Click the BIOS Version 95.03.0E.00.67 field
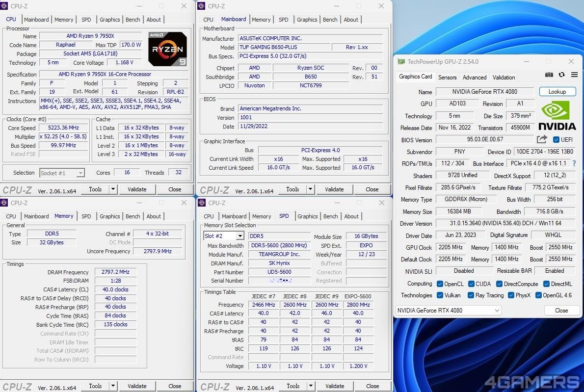The width and height of the screenshot is (584, 392). click(x=484, y=140)
